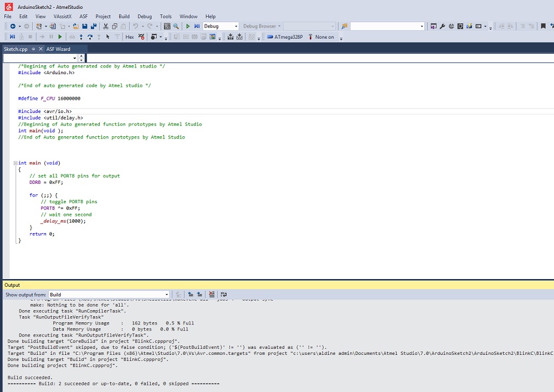
Task: Open the Project menu
Action: click(103, 16)
